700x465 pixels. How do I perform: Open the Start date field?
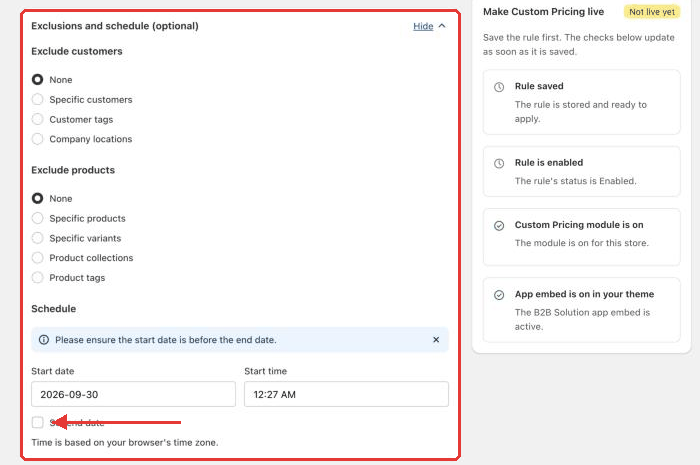coord(133,394)
